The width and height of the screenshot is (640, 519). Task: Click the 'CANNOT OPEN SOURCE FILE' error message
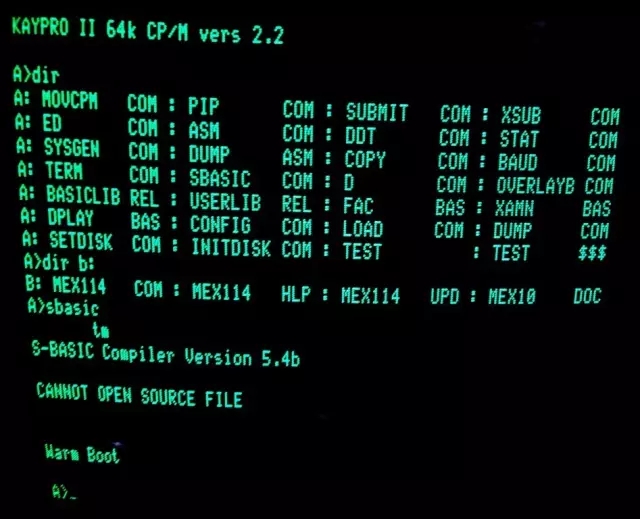[x=139, y=395]
